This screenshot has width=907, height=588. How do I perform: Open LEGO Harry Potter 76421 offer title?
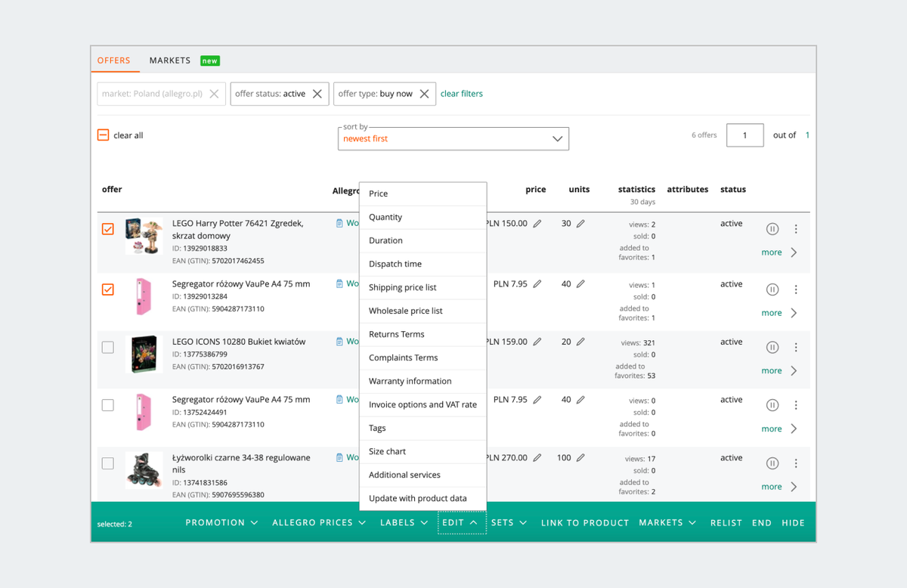coord(238,230)
